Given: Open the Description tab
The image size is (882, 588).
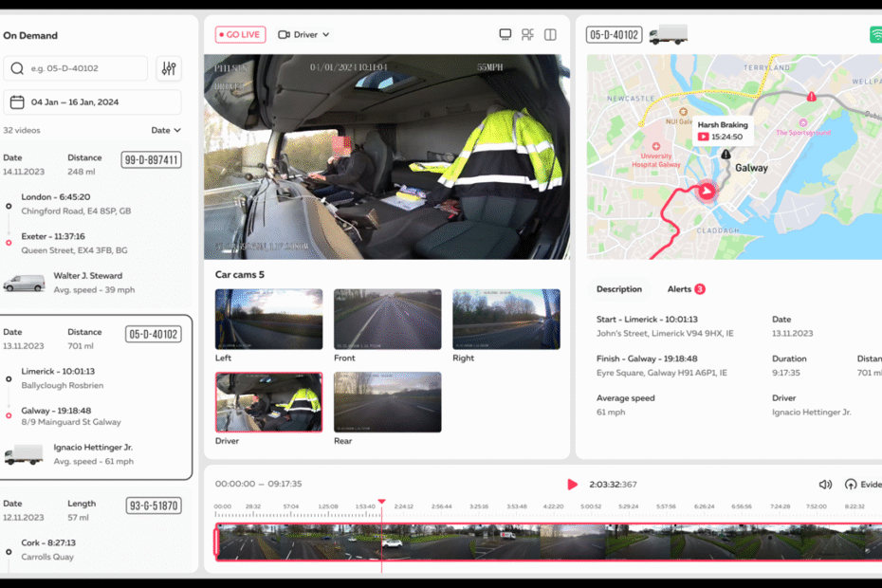Looking at the screenshot, I should pyautogui.click(x=618, y=289).
